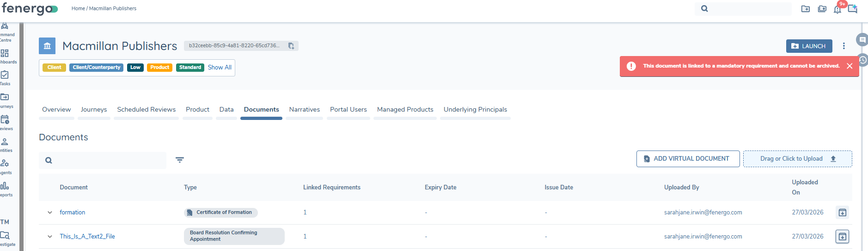Click the Type column header
Viewport: 868px width, 251px height.
[190, 188]
